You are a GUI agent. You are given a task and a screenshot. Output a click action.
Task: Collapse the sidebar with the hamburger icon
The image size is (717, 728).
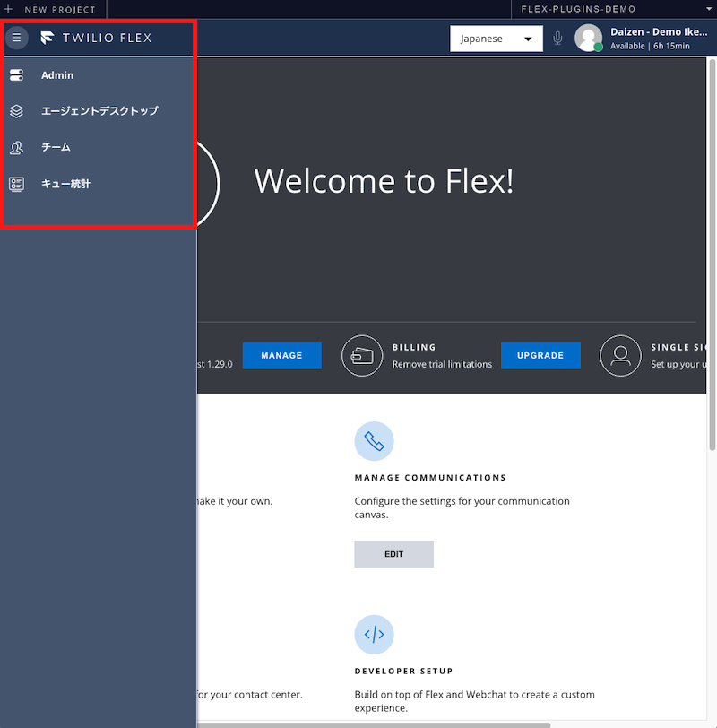pos(17,37)
